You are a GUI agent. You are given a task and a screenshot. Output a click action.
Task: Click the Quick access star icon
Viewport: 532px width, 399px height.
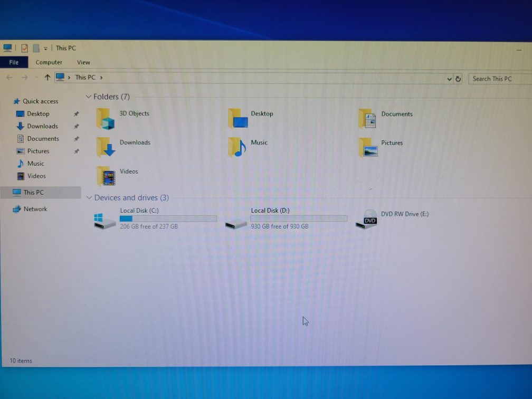pyautogui.click(x=17, y=101)
